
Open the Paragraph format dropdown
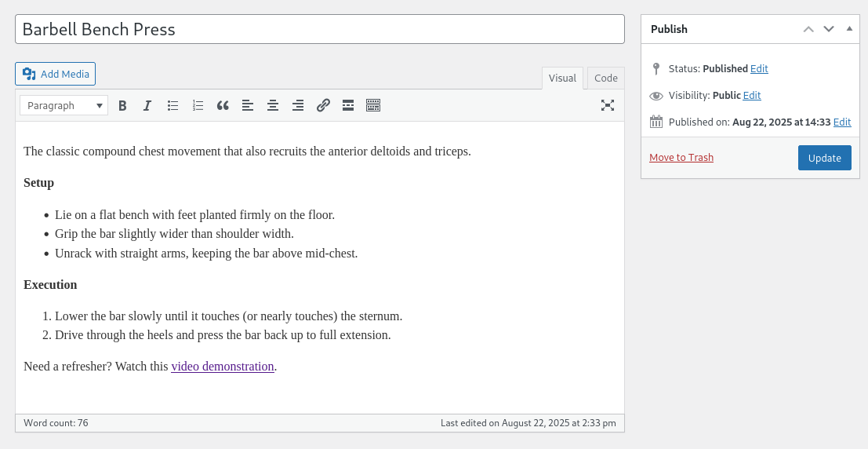pyautogui.click(x=64, y=105)
